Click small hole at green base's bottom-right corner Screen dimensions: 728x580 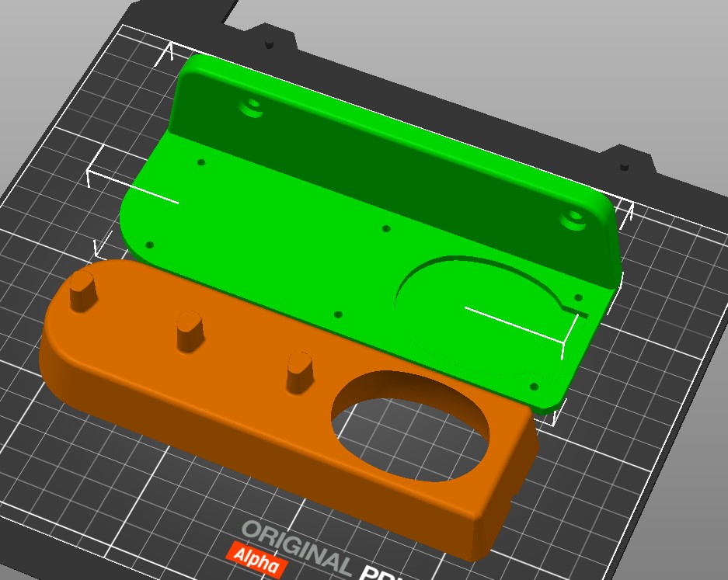pos(533,386)
